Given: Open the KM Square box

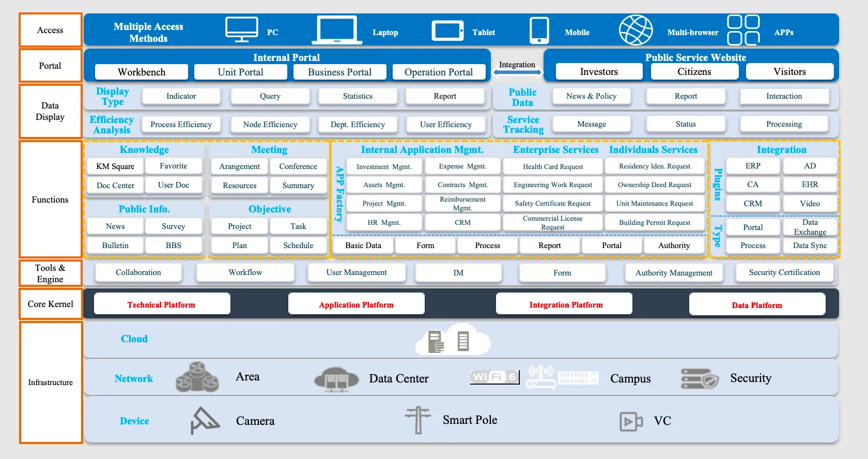Looking at the screenshot, I should [x=115, y=166].
